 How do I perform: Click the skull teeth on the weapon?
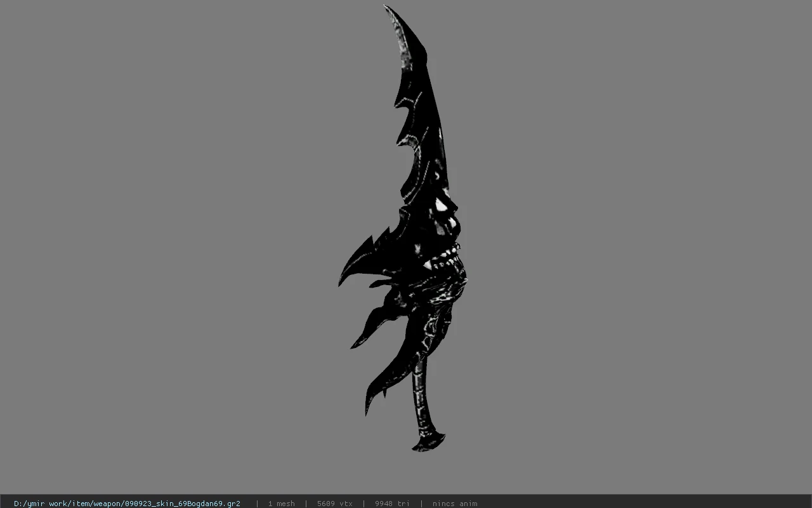444,259
